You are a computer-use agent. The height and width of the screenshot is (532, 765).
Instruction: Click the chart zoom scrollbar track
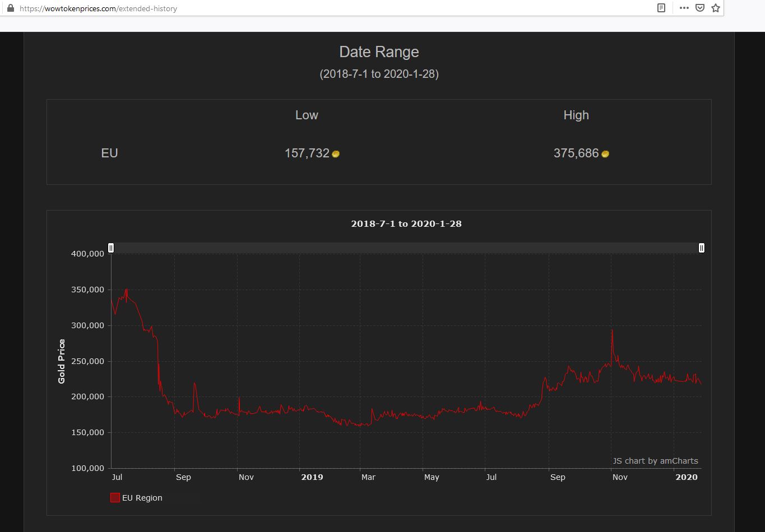tap(406, 248)
